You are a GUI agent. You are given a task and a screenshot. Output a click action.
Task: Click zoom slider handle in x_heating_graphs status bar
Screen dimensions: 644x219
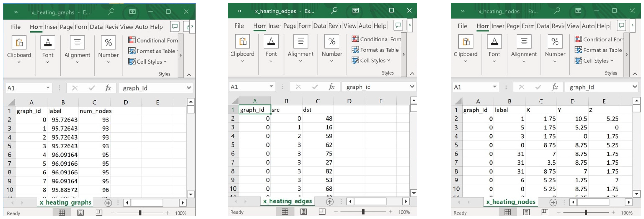(x=140, y=213)
